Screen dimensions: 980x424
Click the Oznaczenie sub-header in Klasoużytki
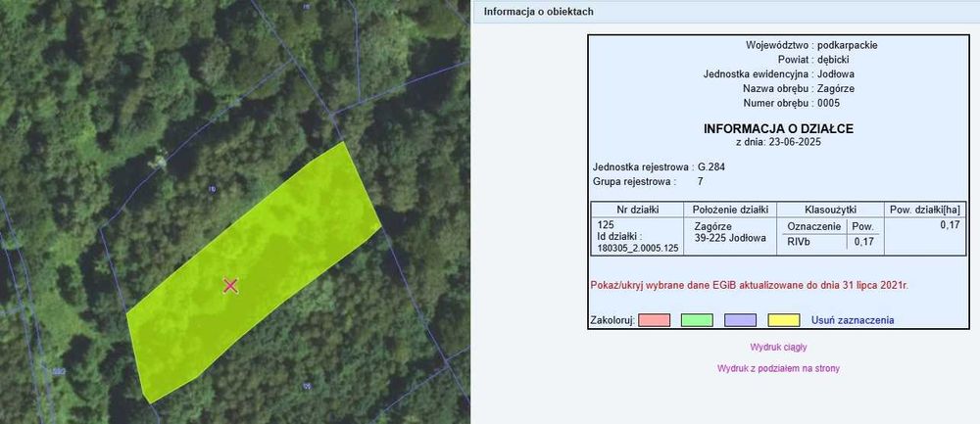tap(812, 226)
